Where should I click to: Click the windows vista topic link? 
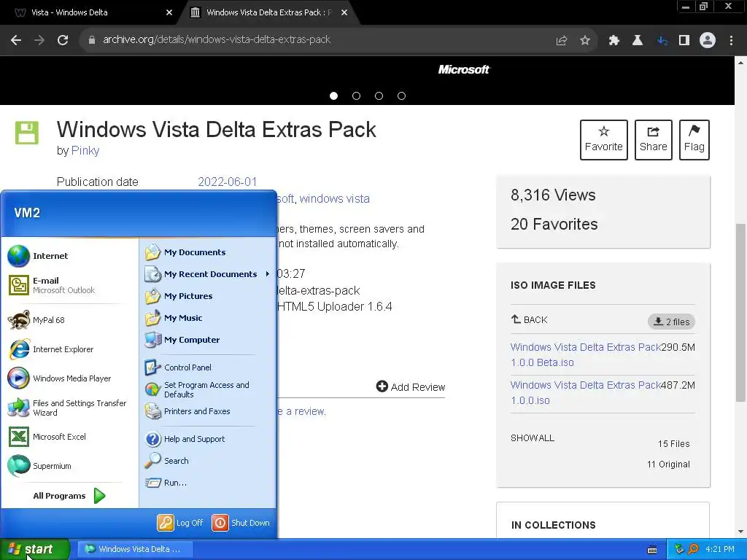coord(334,198)
